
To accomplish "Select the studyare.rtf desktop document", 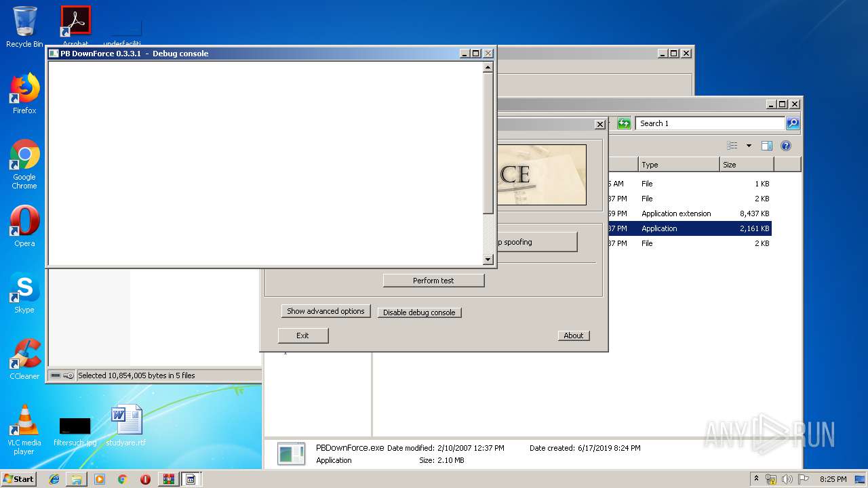I will pos(126,425).
